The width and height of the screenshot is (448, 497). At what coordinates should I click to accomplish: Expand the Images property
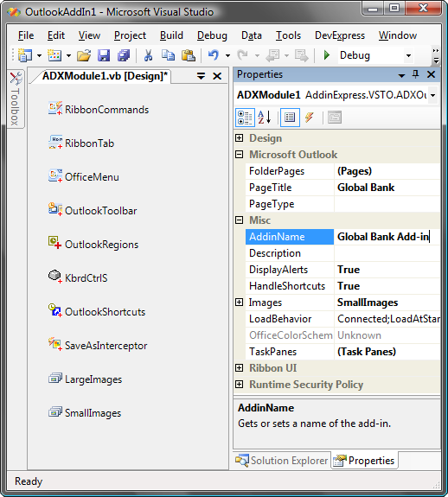coord(239,302)
